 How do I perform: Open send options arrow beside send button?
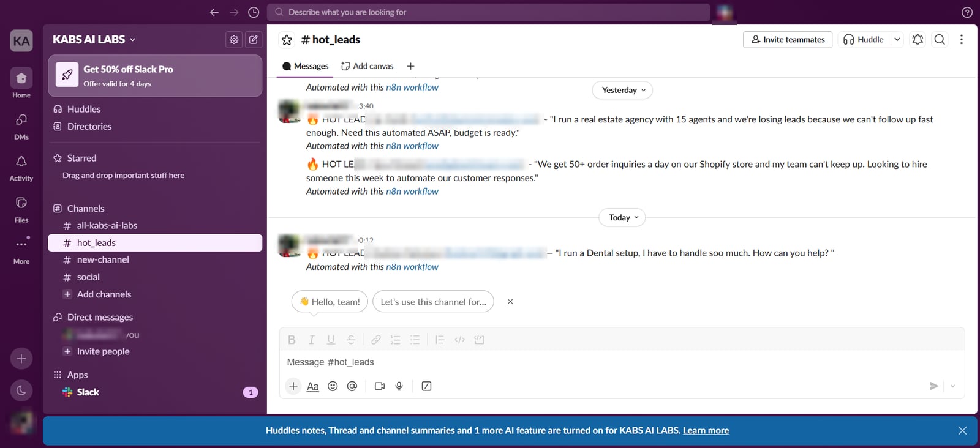tap(952, 386)
